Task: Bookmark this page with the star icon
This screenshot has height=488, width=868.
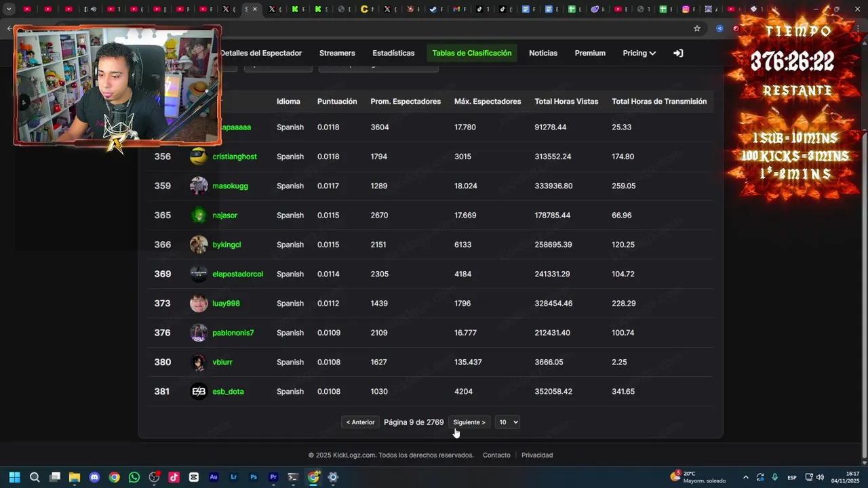Action: pyautogui.click(x=696, y=28)
